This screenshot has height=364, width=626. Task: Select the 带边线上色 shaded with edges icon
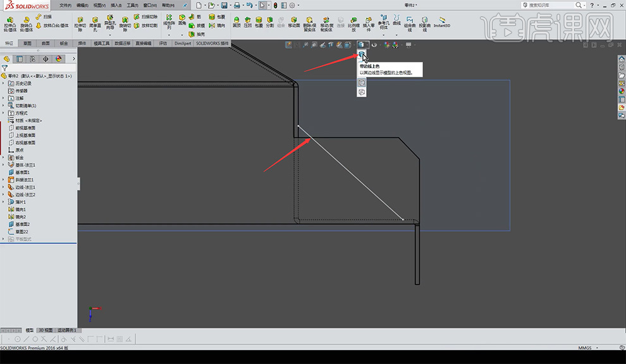(x=362, y=55)
